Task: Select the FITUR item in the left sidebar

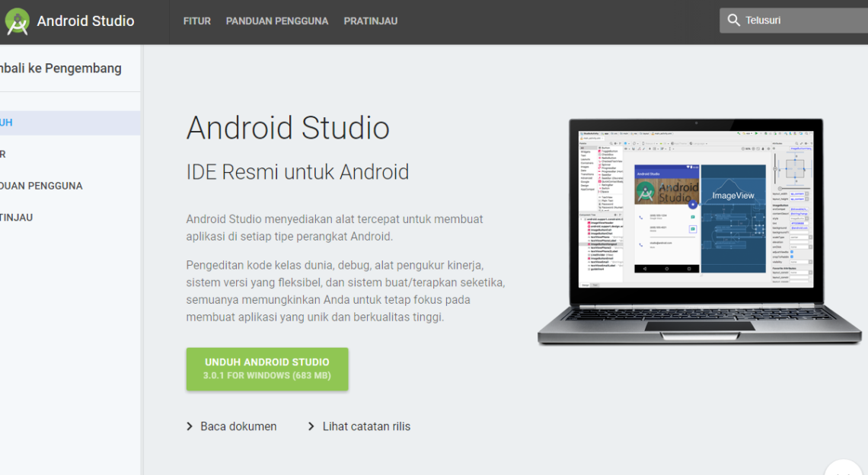Action: [x=4, y=155]
